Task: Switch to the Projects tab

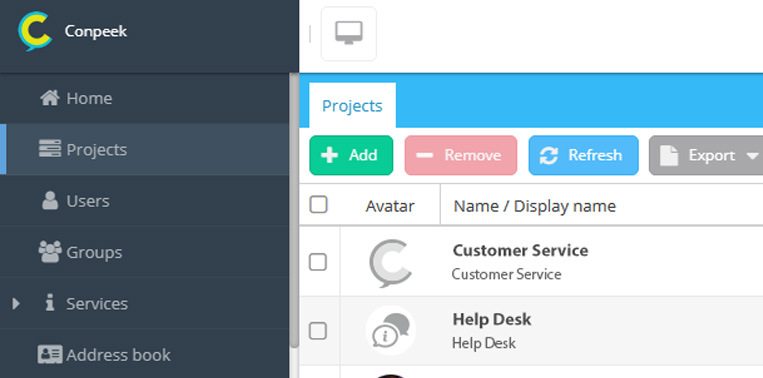Action: (352, 106)
